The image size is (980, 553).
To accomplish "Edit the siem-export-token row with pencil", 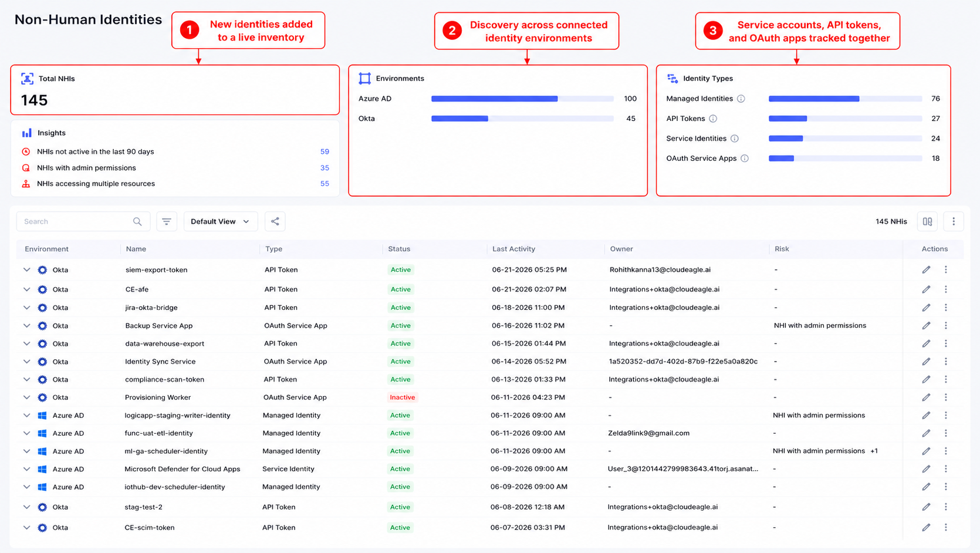I will pos(926,269).
